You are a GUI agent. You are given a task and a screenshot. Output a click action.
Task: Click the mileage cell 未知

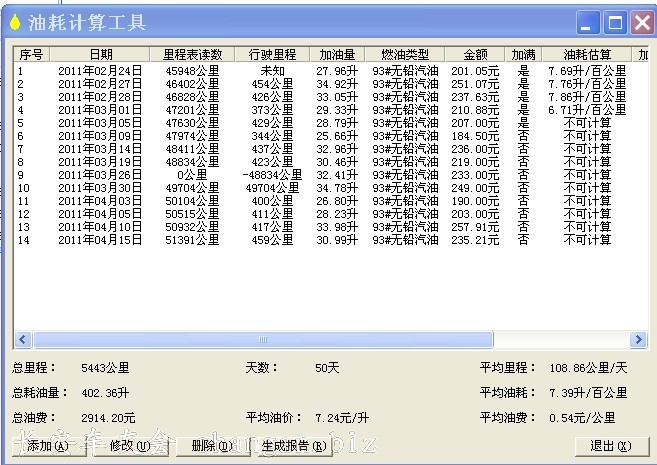(x=272, y=71)
